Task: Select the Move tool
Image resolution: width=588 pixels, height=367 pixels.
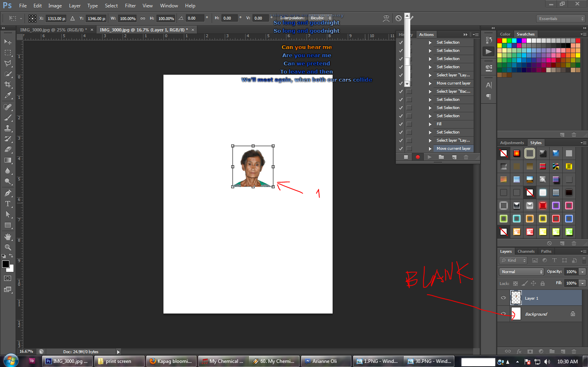Action: tap(8, 42)
